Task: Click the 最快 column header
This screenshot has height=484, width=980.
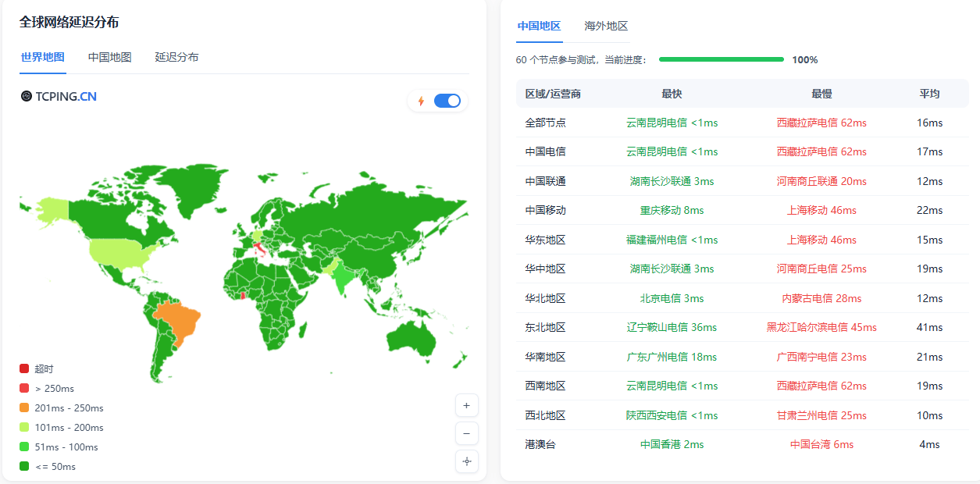Action: (x=672, y=94)
